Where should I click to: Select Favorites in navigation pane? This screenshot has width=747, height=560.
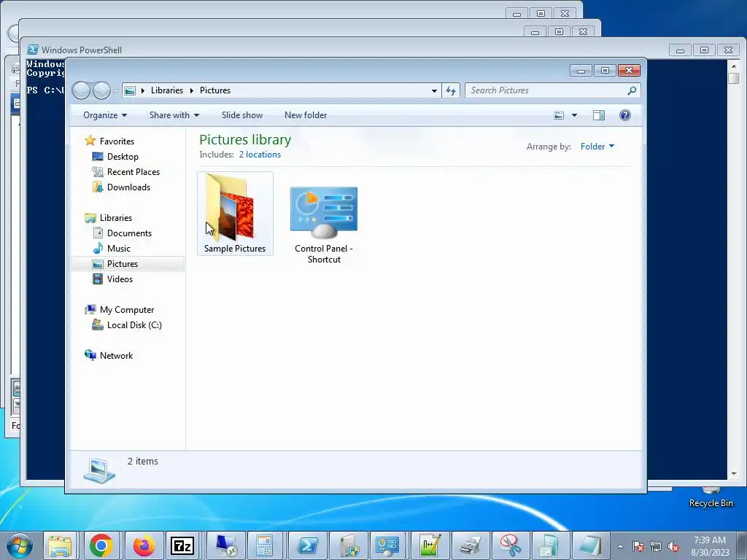117,141
